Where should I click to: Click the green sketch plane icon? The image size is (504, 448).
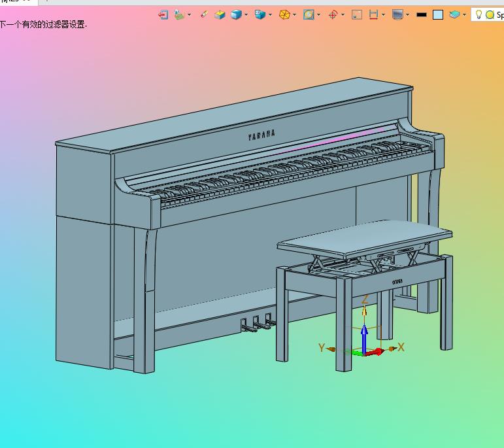click(179, 15)
